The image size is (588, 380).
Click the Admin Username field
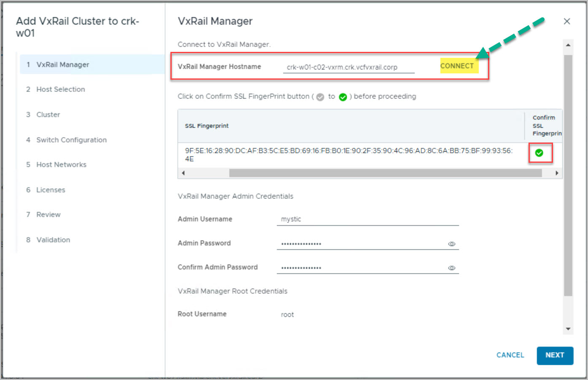pyautogui.click(x=367, y=219)
